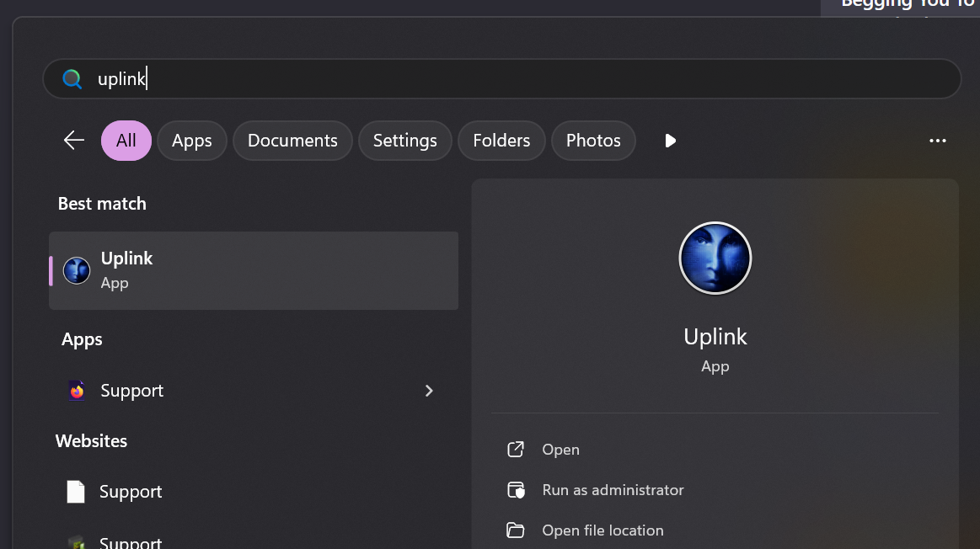
Task: Select the All filter tab
Action: tap(126, 141)
